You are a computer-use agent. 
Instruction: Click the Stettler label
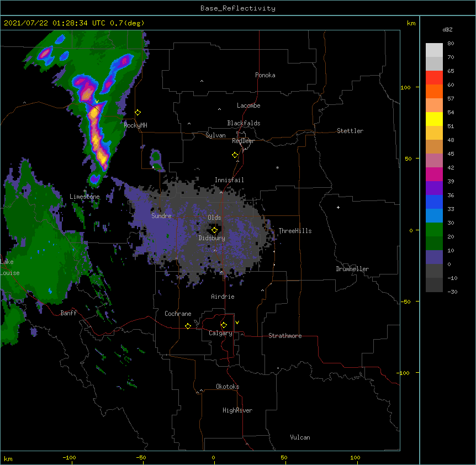350,131
